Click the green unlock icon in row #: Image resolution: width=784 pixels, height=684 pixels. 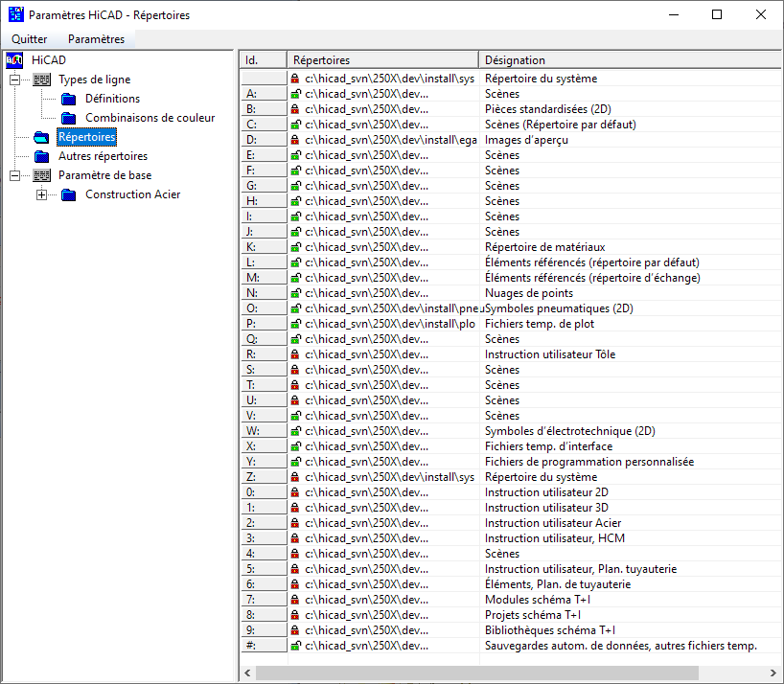point(295,646)
